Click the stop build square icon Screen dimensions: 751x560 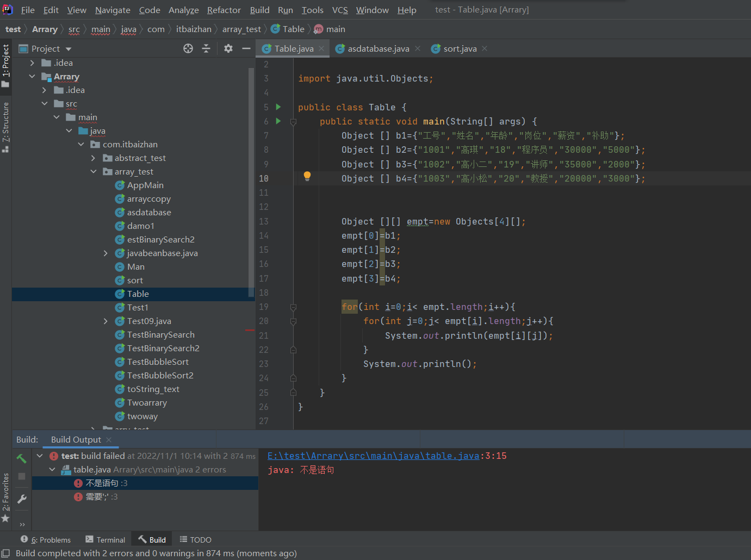click(22, 476)
